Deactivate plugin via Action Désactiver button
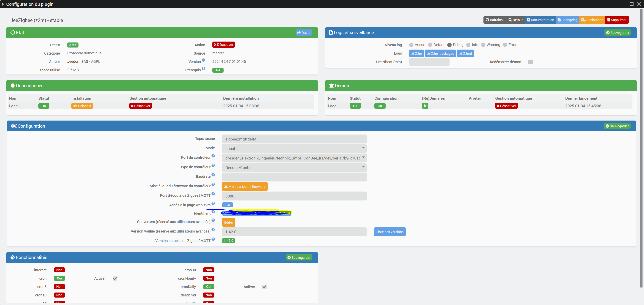644x305 pixels. (x=224, y=45)
